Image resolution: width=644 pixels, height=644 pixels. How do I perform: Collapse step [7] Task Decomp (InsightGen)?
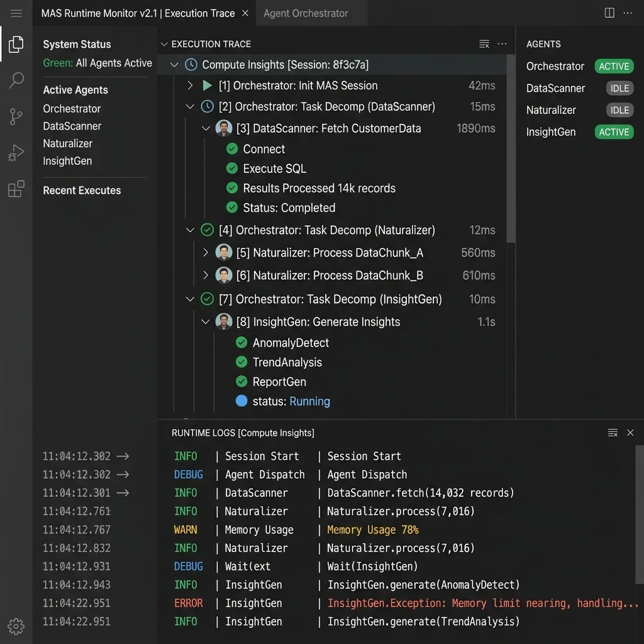coord(190,299)
